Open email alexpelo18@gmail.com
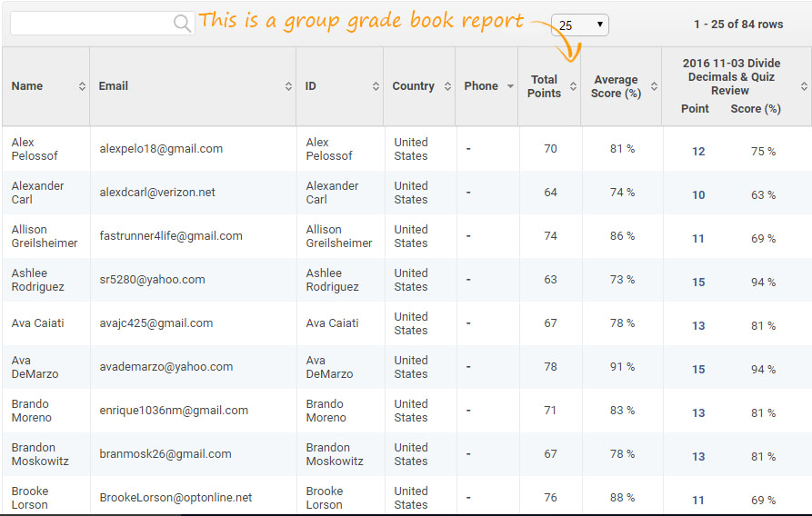 (x=161, y=149)
